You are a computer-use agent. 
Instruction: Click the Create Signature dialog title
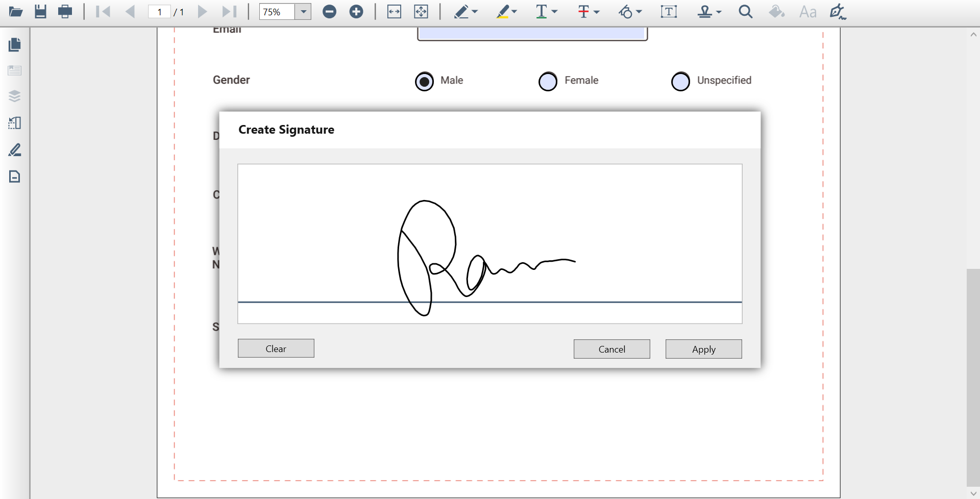pos(286,130)
